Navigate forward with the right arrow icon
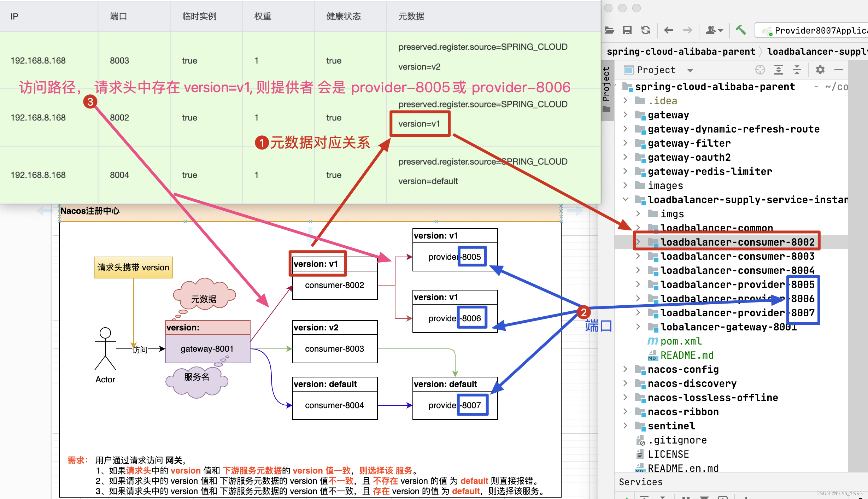The width and height of the screenshot is (868, 499). click(687, 30)
